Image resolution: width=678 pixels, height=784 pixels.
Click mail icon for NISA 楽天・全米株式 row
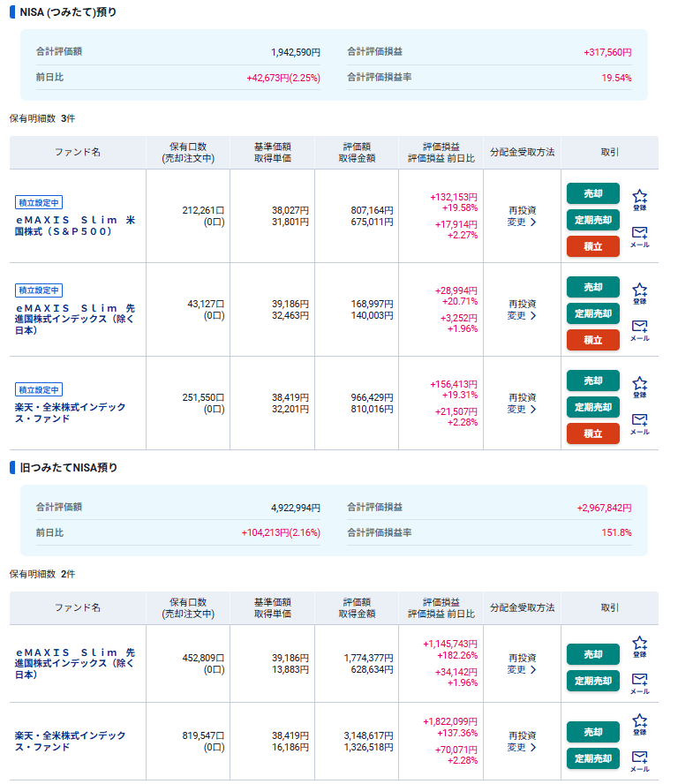(640, 423)
